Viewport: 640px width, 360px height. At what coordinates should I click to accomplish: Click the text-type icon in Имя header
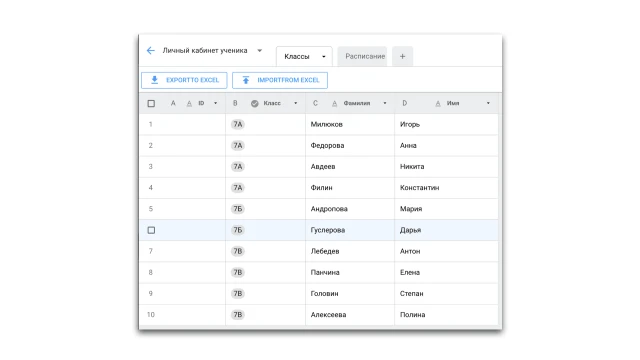pyautogui.click(x=438, y=104)
